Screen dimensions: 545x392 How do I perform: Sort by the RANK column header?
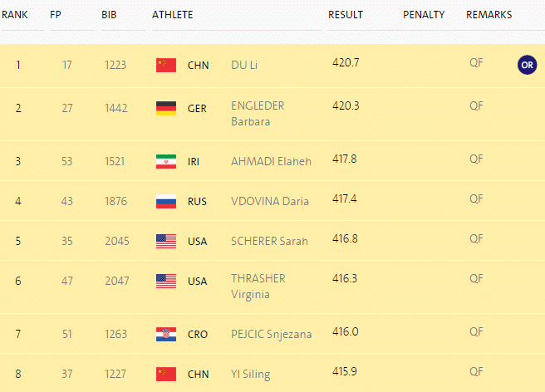(x=15, y=15)
